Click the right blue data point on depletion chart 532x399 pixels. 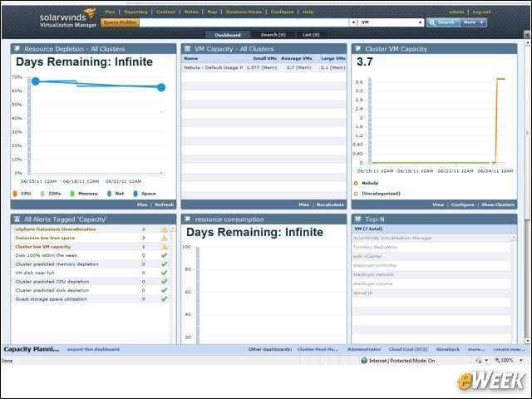click(161, 87)
